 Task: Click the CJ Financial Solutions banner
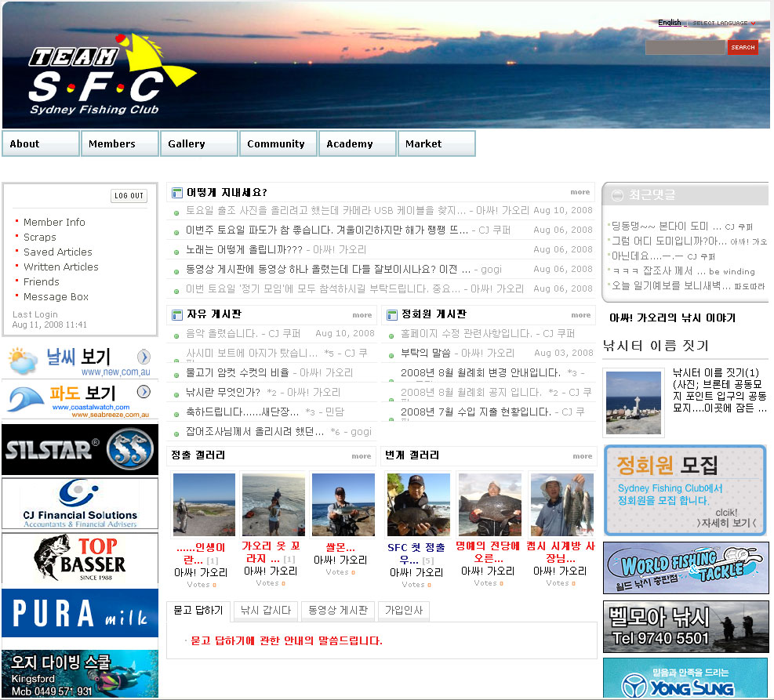click(x=80, y=504)
